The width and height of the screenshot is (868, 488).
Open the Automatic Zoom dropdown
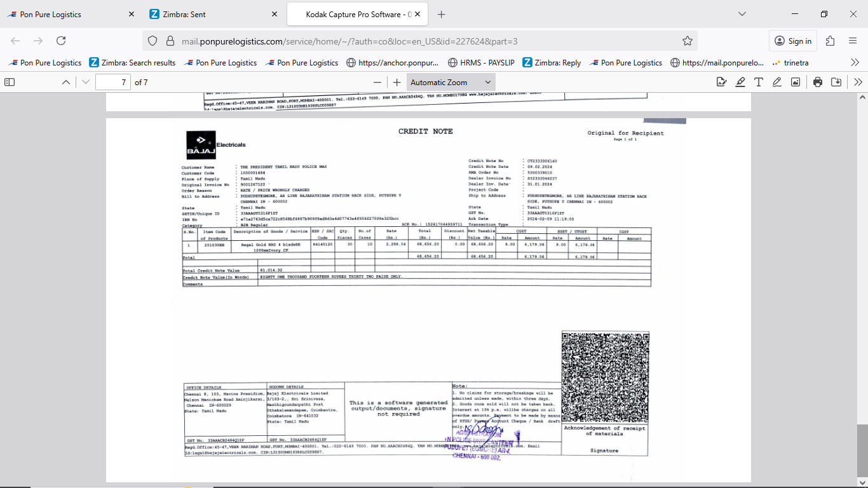point(451,82)
